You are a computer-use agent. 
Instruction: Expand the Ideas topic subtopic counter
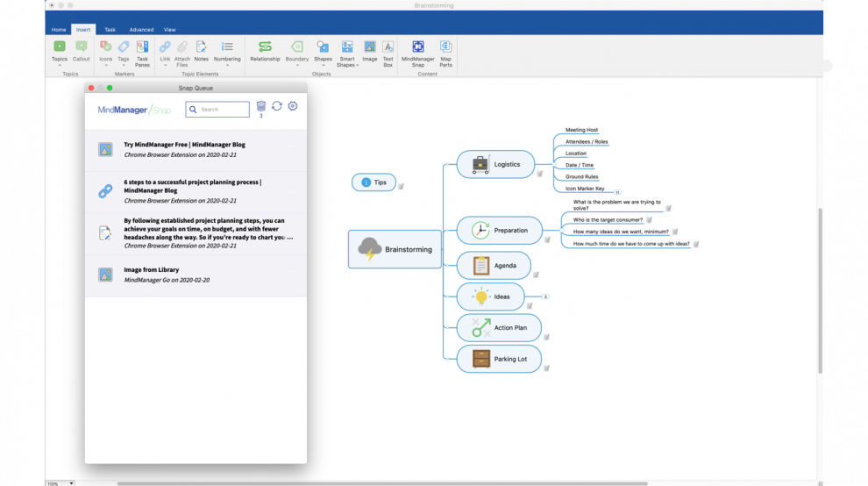(545, 297)
